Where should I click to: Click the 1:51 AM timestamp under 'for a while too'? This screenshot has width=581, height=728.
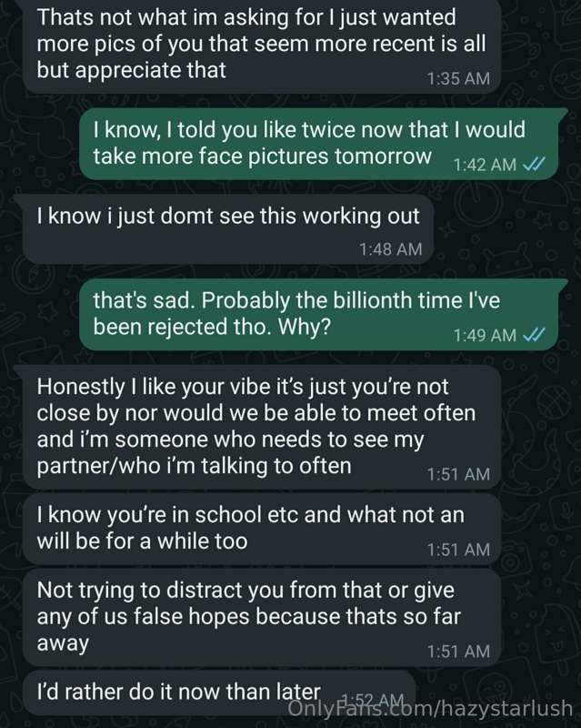(458, 550)
